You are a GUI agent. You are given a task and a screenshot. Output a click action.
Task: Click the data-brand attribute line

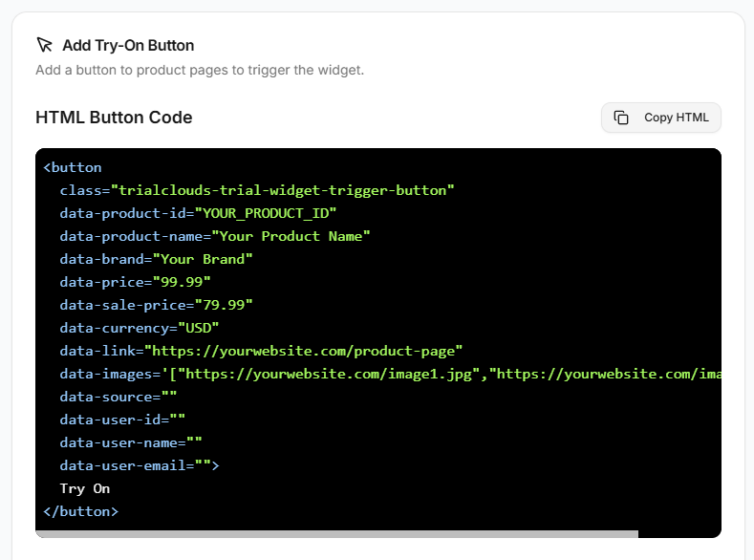click(156, 259)
